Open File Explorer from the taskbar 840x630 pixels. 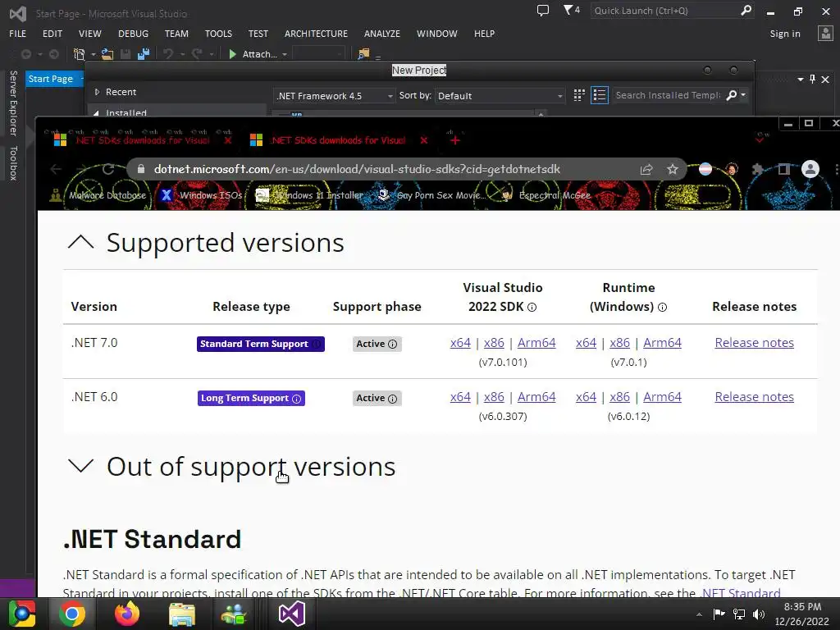182,614
